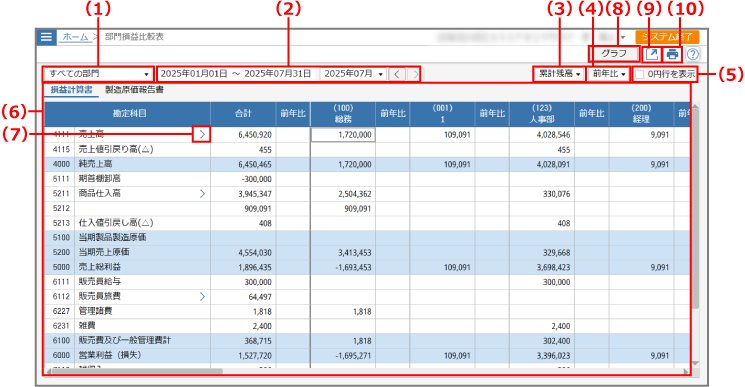Click the 勘定科目 column header
Viewport: 745px width, 387px height.
(127, 114)
